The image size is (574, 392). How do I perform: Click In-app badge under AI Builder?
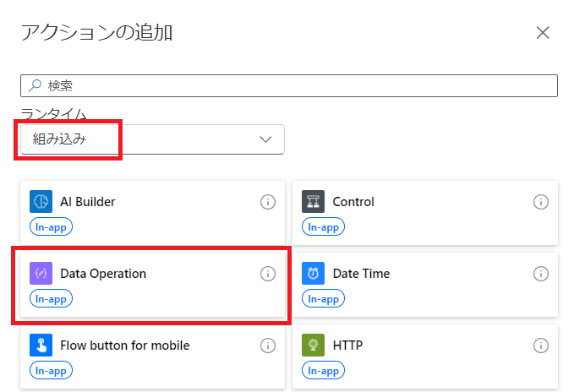[51, 226]
